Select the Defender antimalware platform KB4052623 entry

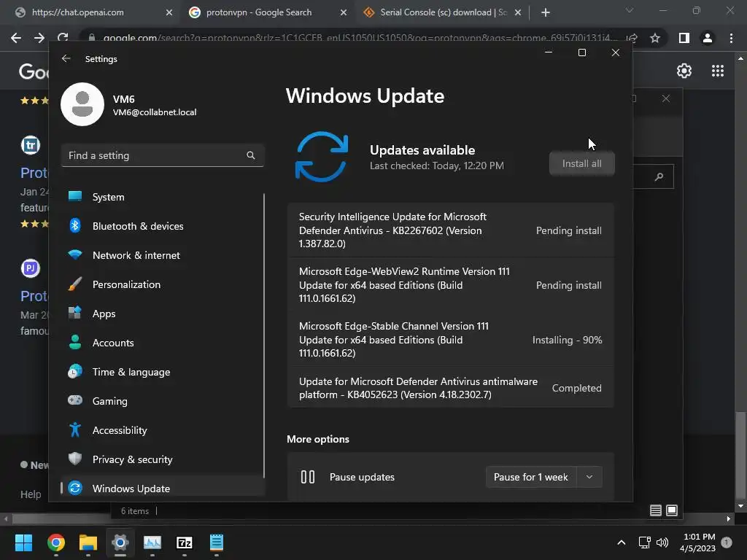(x=450, y=388)
